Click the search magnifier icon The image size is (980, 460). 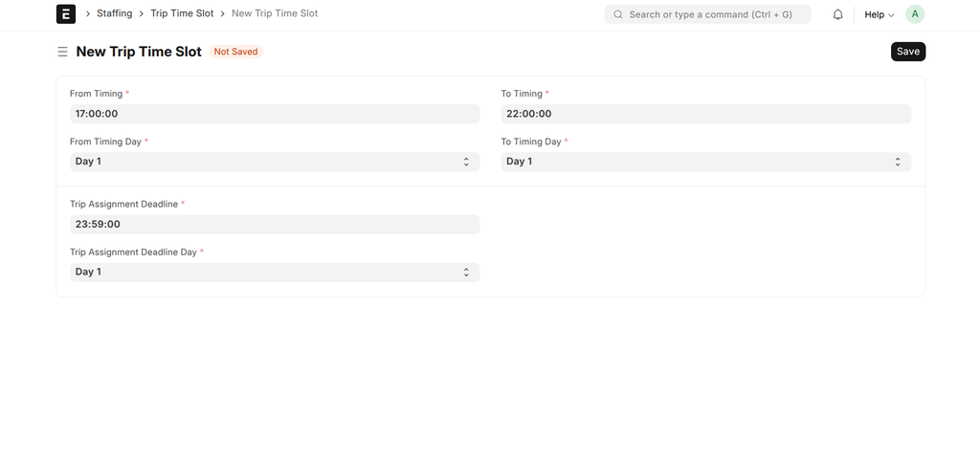coord(618,14)
